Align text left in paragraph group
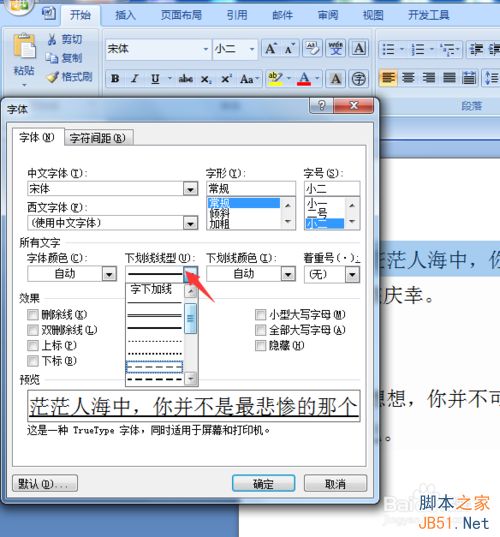This screenshot has width=500, height=537. 388,78
